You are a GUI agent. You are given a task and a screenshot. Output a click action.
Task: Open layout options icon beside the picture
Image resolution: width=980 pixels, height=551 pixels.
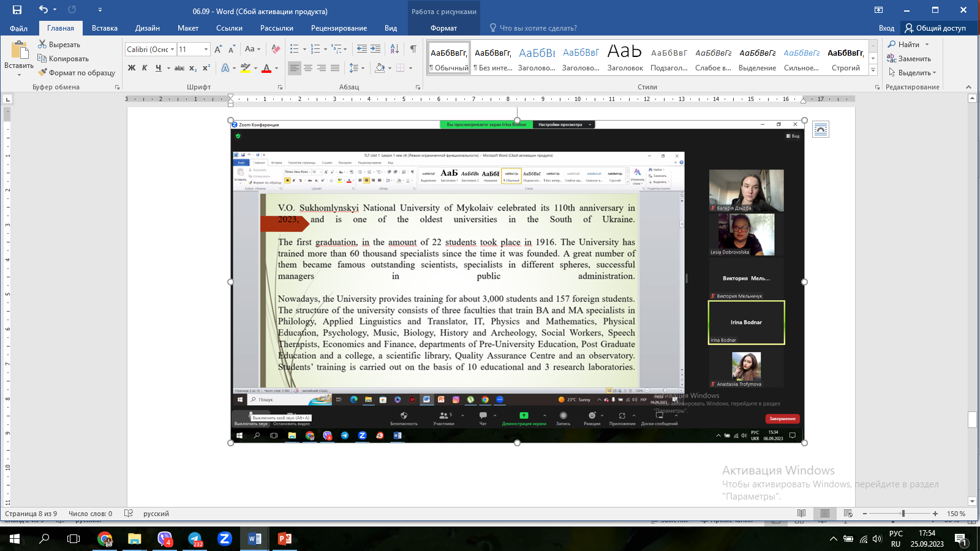[x=821, y=129]
